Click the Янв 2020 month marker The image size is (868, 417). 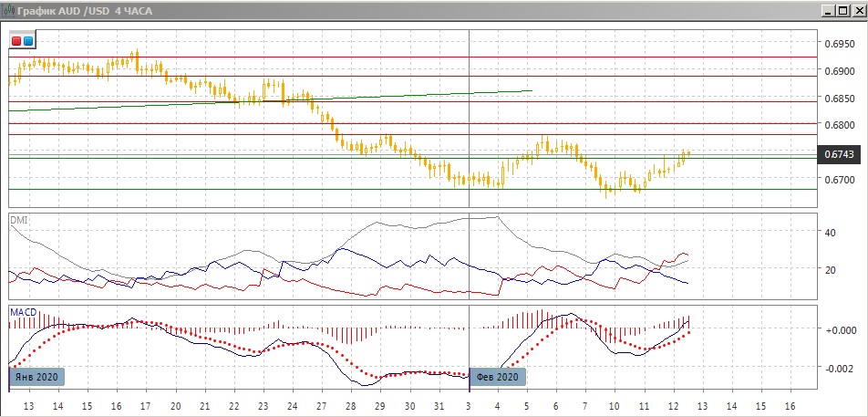point(37,377)
